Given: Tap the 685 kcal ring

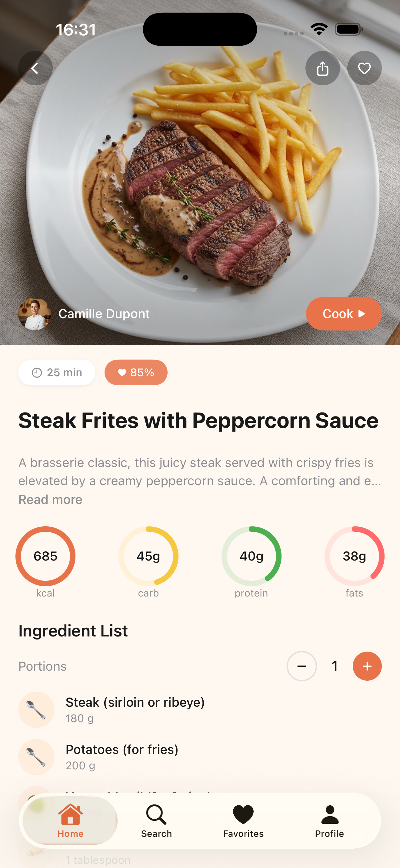Looking at the screenshot, I should (x=45, y=556).
